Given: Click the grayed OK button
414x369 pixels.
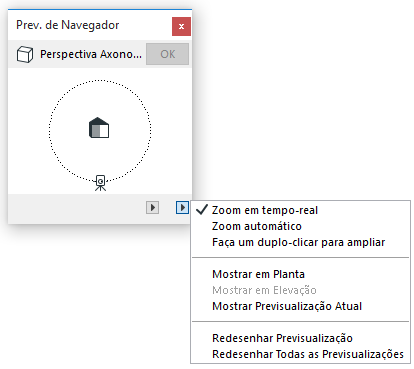Looking at the screenshot, I should click(167, 54).
